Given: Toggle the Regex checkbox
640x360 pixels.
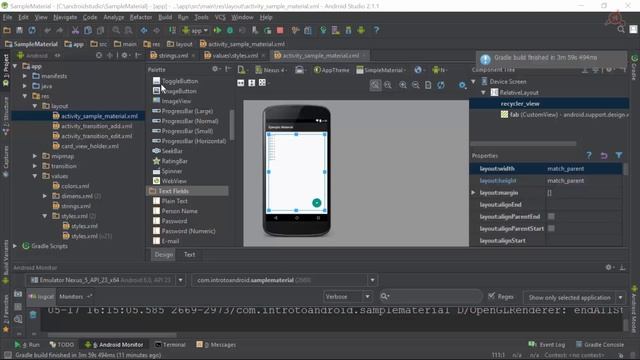Looking at the screenshot, I should (x=491, y=296).
